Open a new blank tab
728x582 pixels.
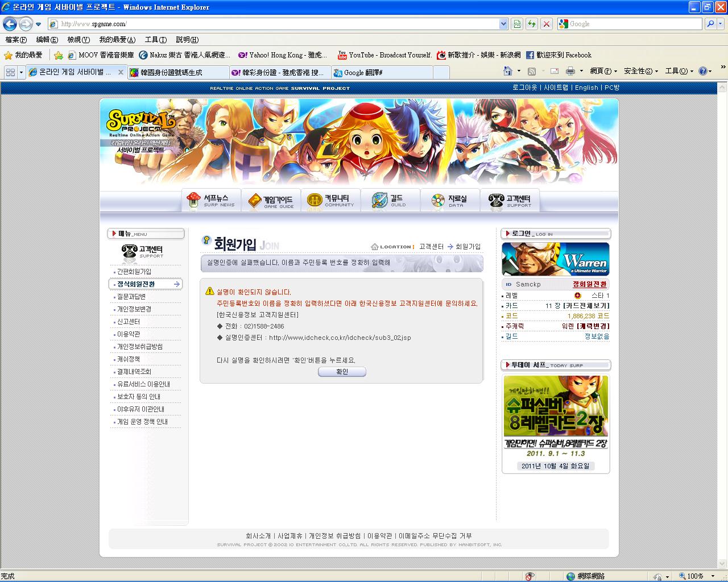(441, 72)
